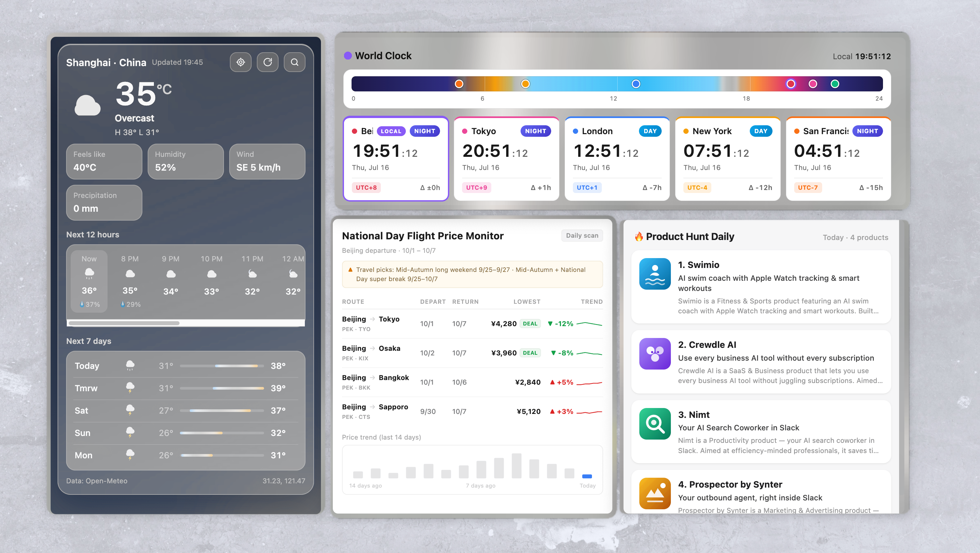Open the city search magnifier icon
980x553 pixels.
pyautogui.click(x=294, y=62)
